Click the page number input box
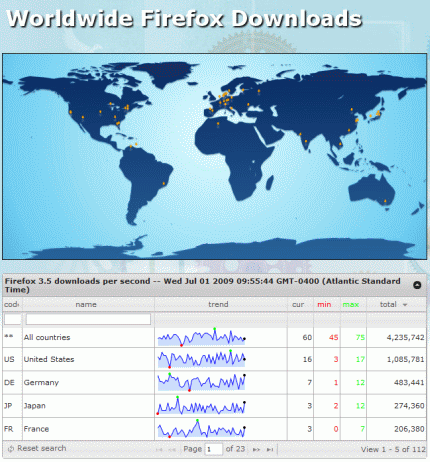430x462 pixels. point(214,449)
